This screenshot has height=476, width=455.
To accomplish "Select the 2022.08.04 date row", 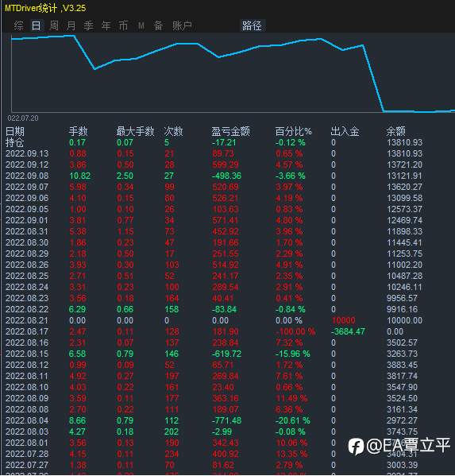I will click(x=27, y=420).
